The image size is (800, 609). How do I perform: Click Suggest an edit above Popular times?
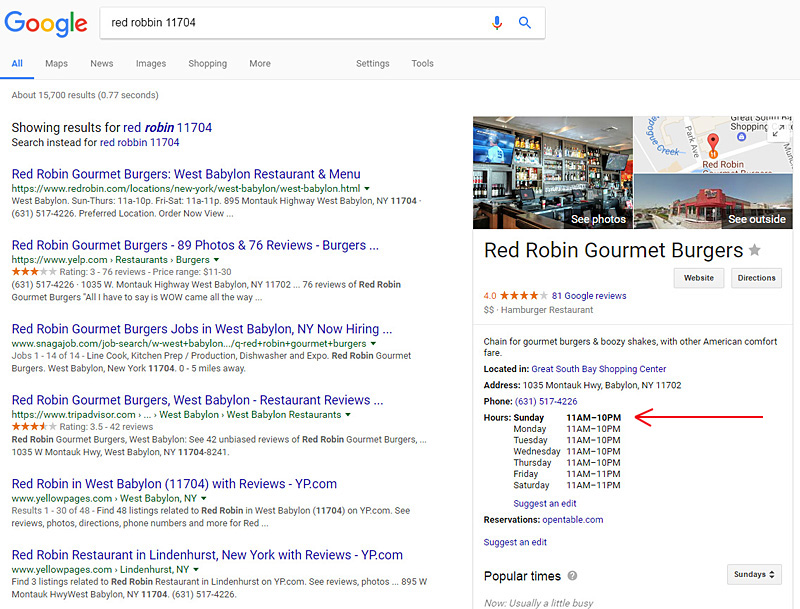click(515, 542)
